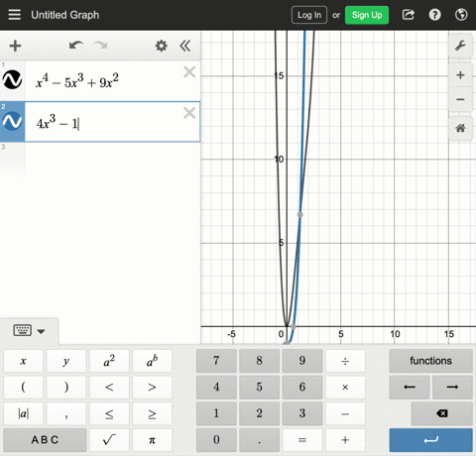Add a new item with plus icon
This screenshot has width=476, height=456.
click(x=15, y=46)
